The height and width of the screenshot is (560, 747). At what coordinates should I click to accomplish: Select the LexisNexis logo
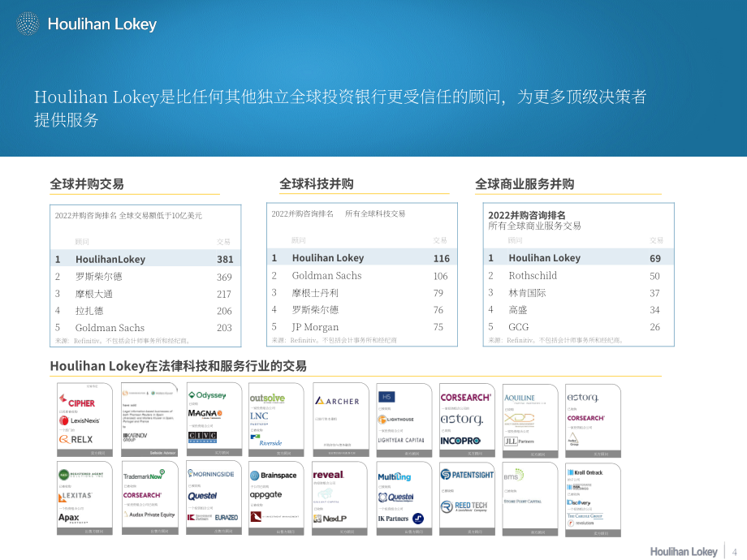(79, 420)
